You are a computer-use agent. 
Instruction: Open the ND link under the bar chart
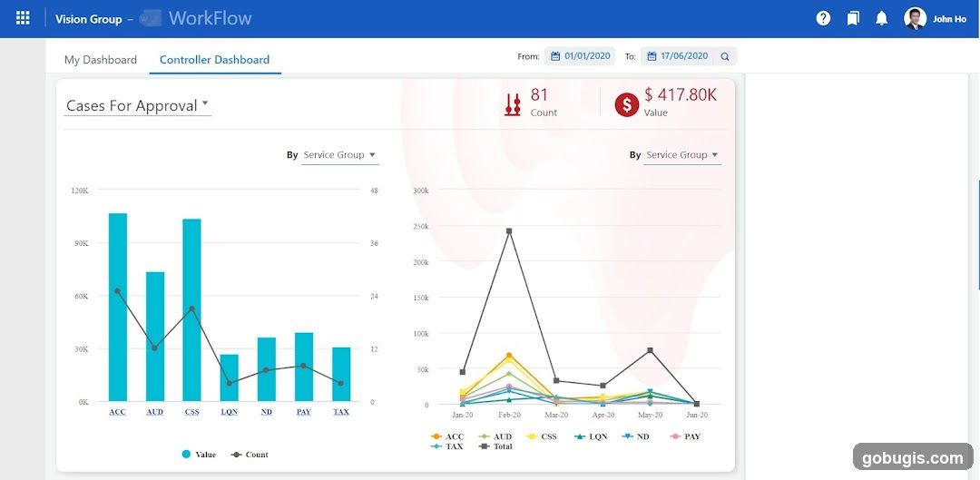[x=266, y=412]
